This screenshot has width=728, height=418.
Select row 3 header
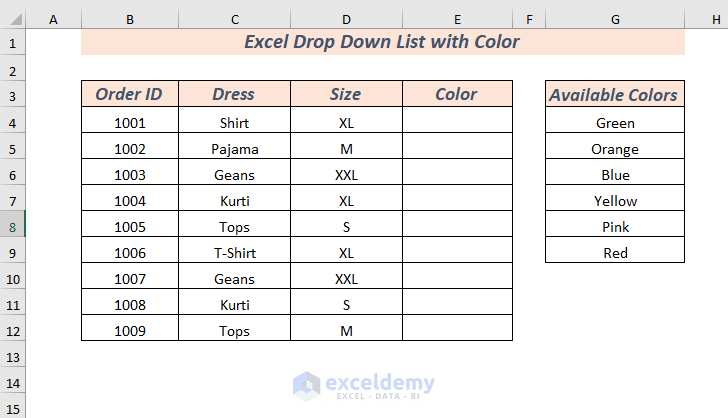12,95
